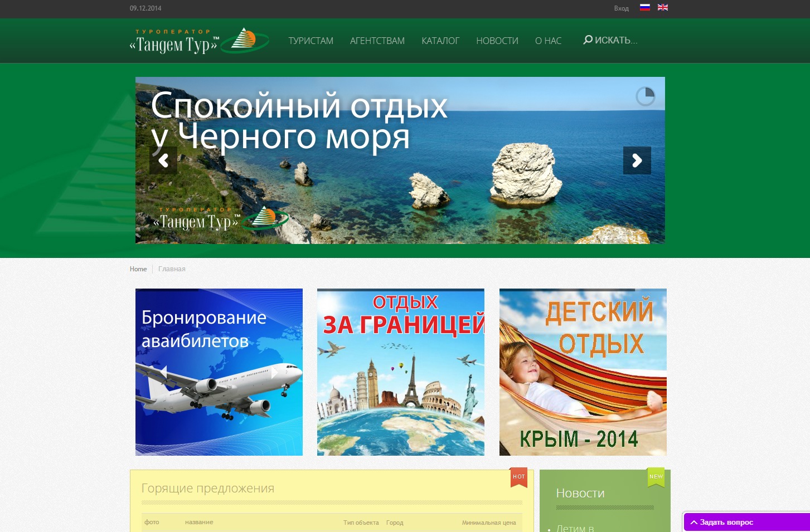Screen dimensions: 810x532
Task: Type in the Искать search field
Action: [x=616, y=40]
